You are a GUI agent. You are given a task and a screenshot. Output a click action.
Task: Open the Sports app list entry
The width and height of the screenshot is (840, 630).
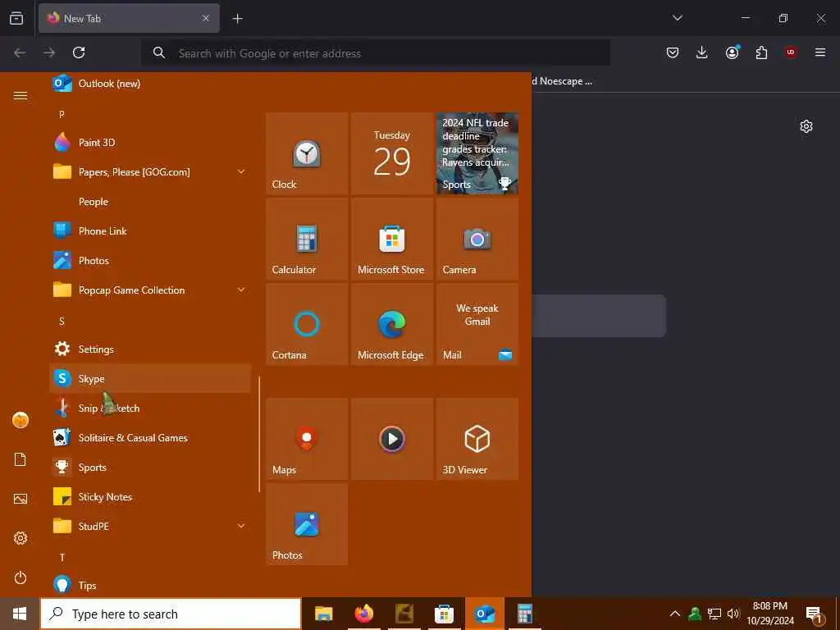150,467
